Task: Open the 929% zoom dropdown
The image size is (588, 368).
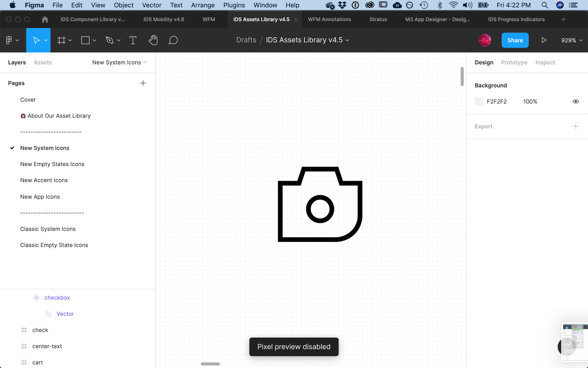Action: [x=572, y=40]
